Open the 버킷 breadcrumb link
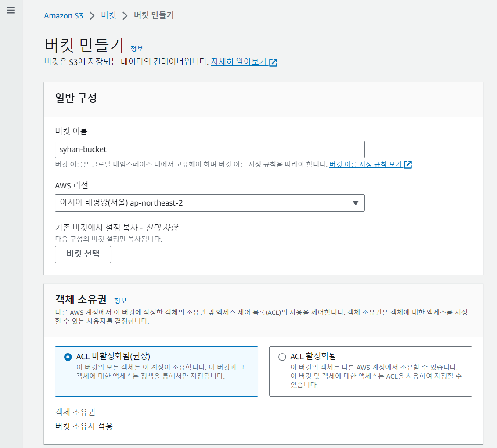497x448 pixels. pos(108,15)
